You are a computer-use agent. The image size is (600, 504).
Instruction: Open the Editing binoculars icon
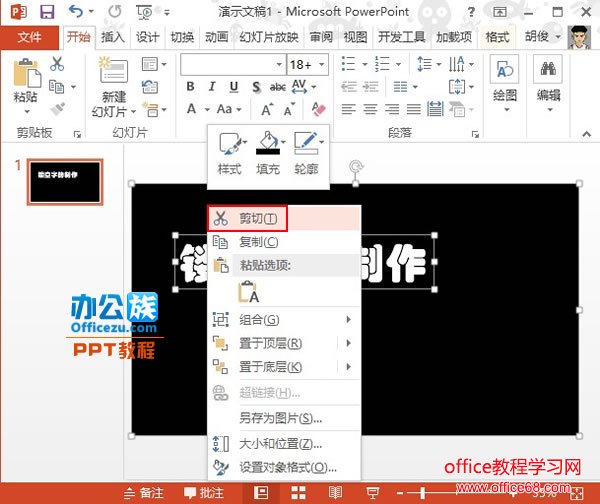548,69
